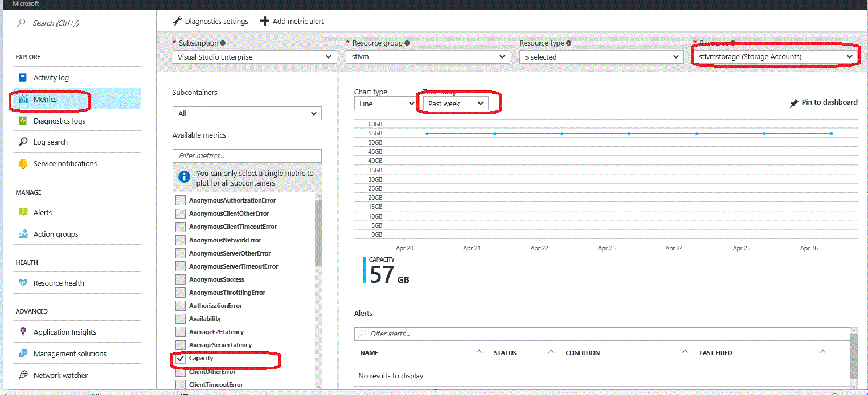Expand the Subcontainers dropdown showing All
This screenshot has height=395, width=868.
coord(247,113)
